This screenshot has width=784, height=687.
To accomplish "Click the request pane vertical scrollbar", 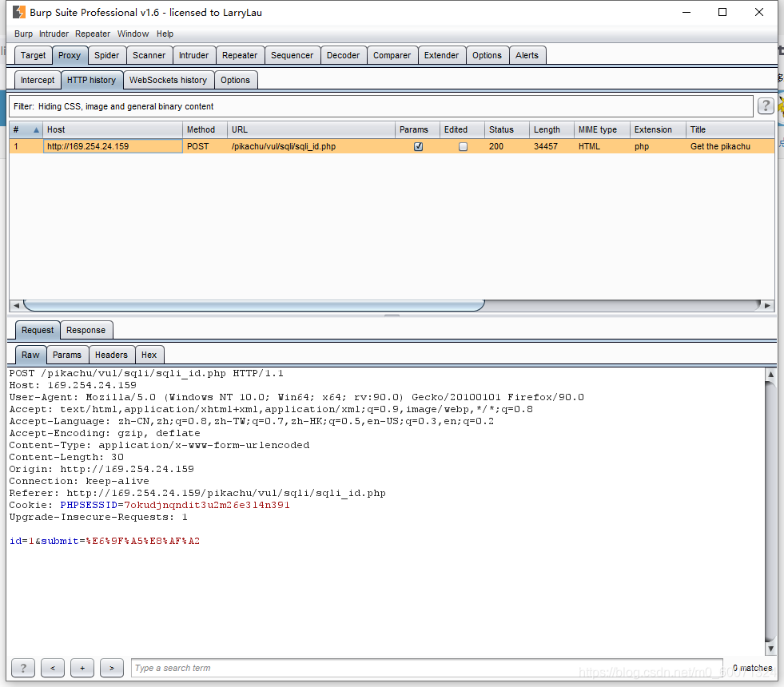I will point(770,511).
